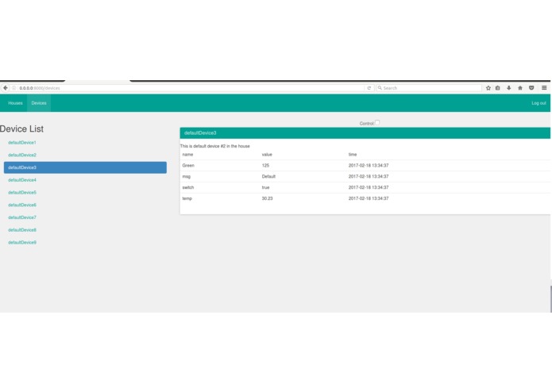The height and width of the screenshot is (392, 552).
Task: Select defaultDevice5 in Device List
Action: point(21,192)
